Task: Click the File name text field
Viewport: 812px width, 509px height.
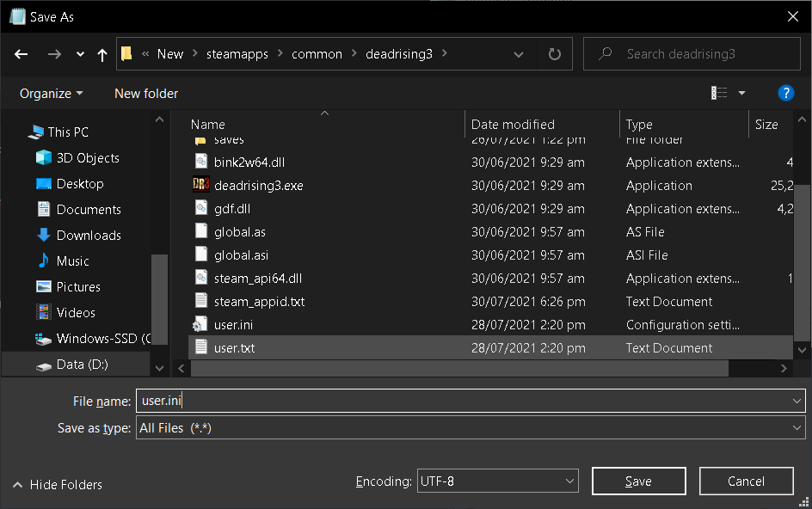Action: 464,401
